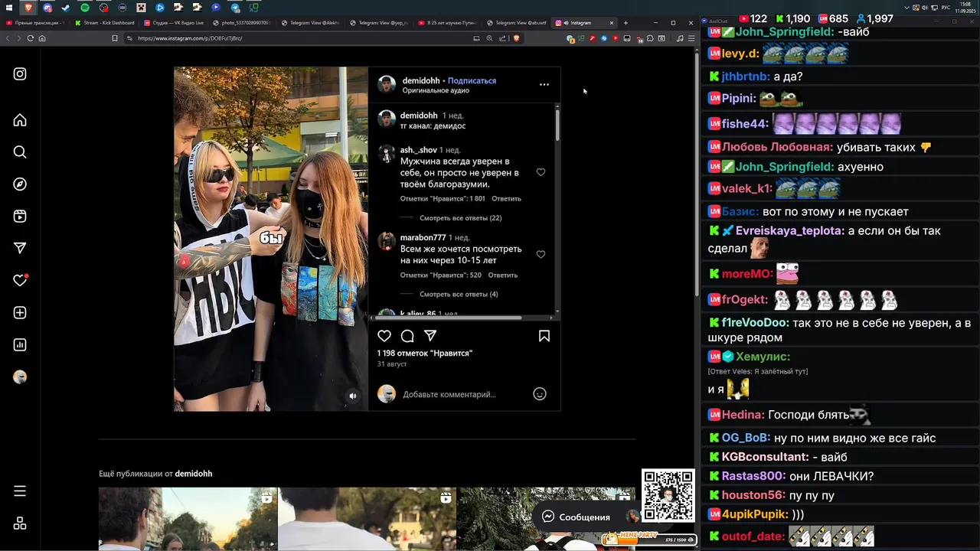
Task: Go to Instagram Home feed icon
Action: (20, 120)
